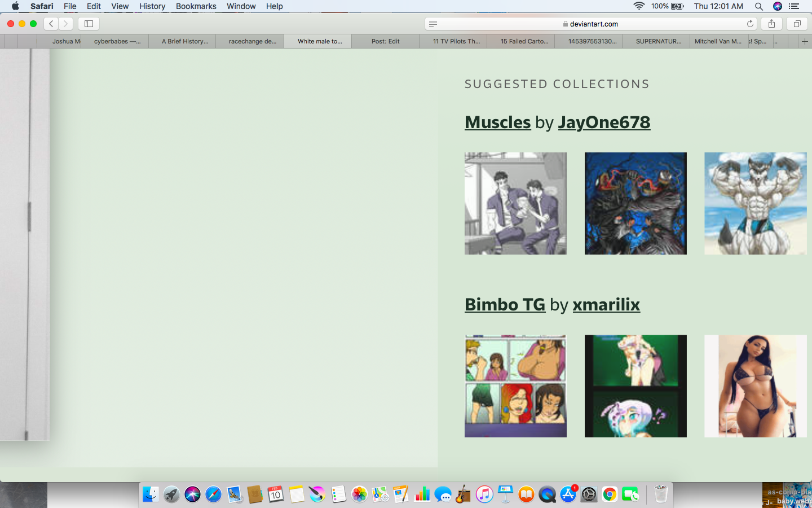
Task: Open the Trash in the Dock
Action: point(661,494)
